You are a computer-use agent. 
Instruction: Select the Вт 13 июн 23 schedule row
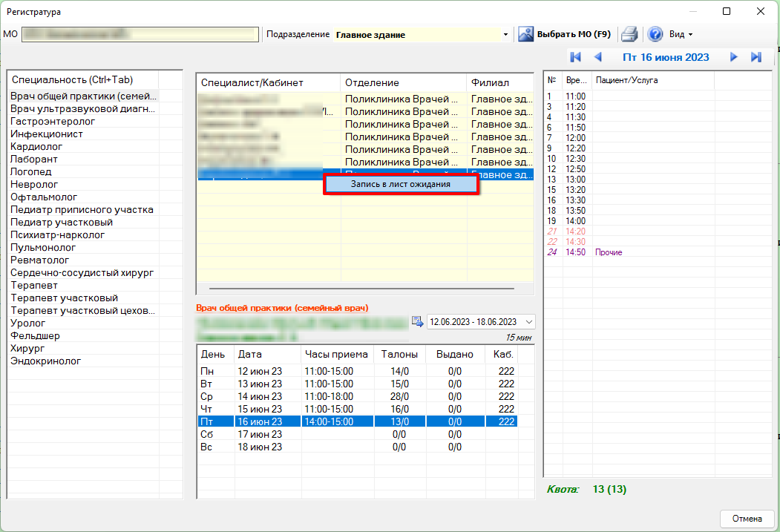click(x=358, y=384)
